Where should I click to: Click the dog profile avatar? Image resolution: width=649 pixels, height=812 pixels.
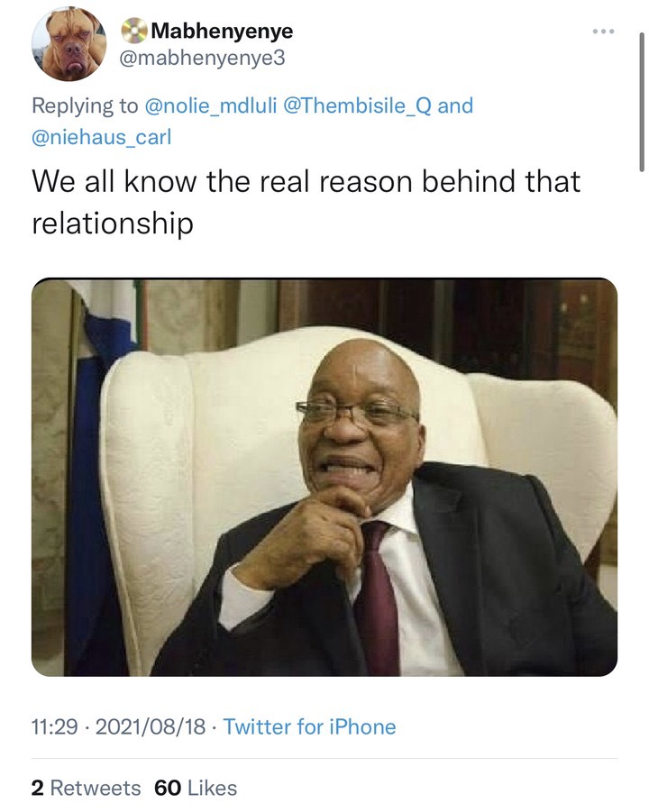[x=69, y=43]
